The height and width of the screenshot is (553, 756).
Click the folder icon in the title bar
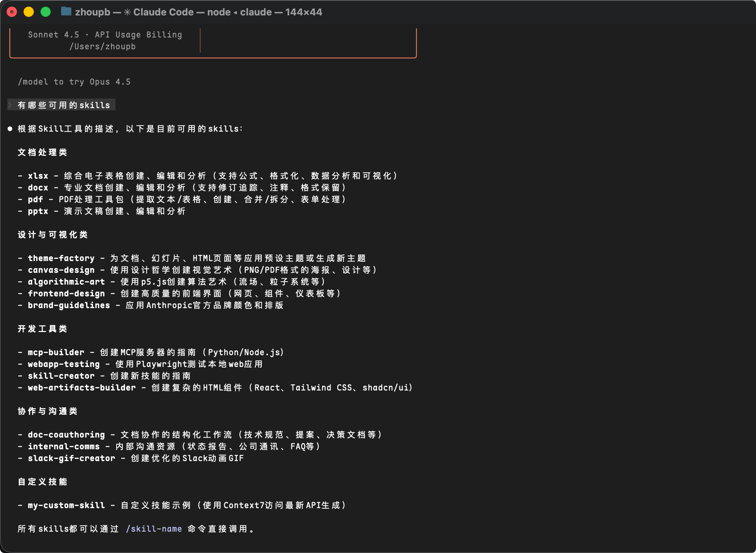click(66, 12)
